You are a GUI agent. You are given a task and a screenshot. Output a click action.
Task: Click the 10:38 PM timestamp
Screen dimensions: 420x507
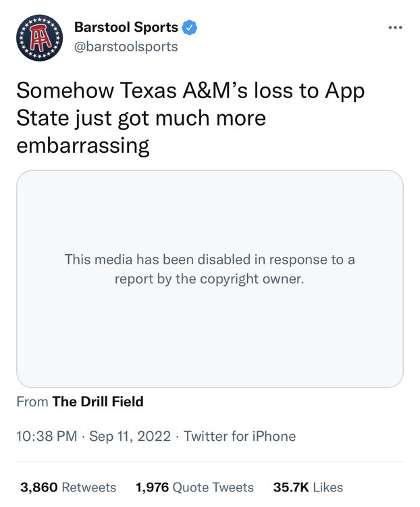pyautogui.click(x=46, y=436)
